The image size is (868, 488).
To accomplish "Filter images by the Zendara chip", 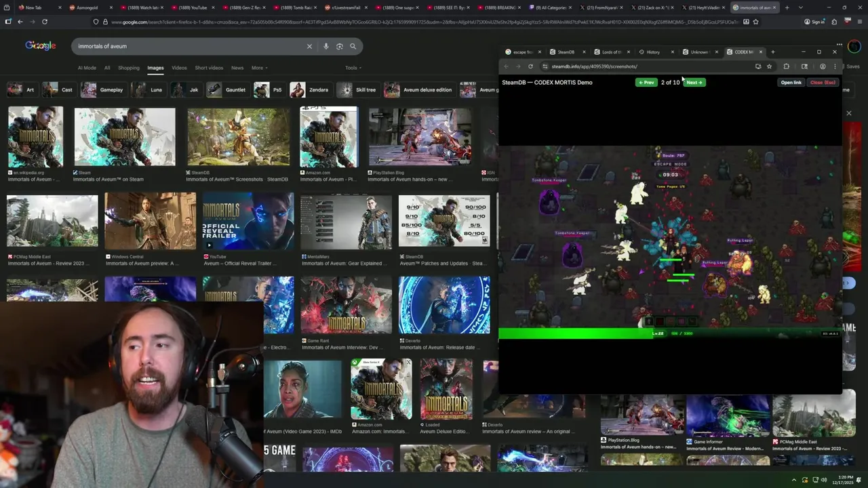I will pos(310,89).
